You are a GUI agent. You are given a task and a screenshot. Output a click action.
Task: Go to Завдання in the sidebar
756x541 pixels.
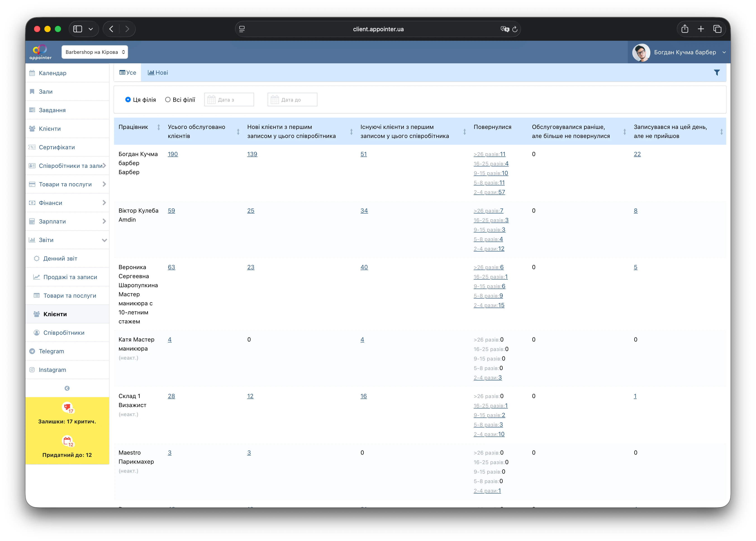[x=67, y=110]
